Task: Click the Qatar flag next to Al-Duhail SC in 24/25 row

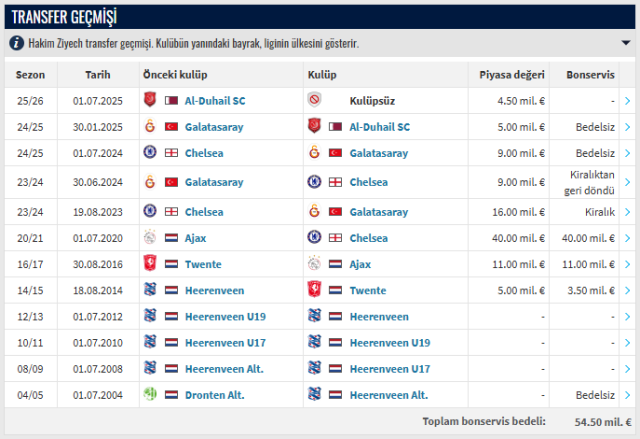Action: click(x=336, y=127)
